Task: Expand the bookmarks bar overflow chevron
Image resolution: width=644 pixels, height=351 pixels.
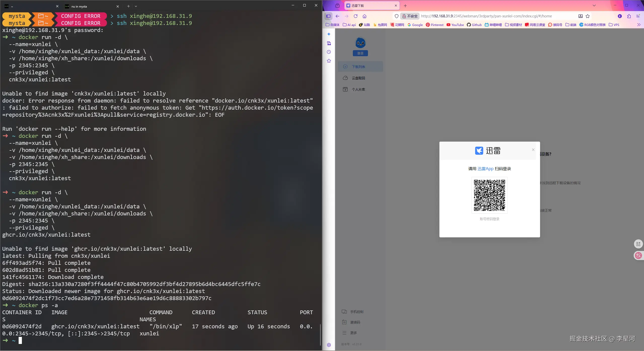Action: click(x=638, y=25)
